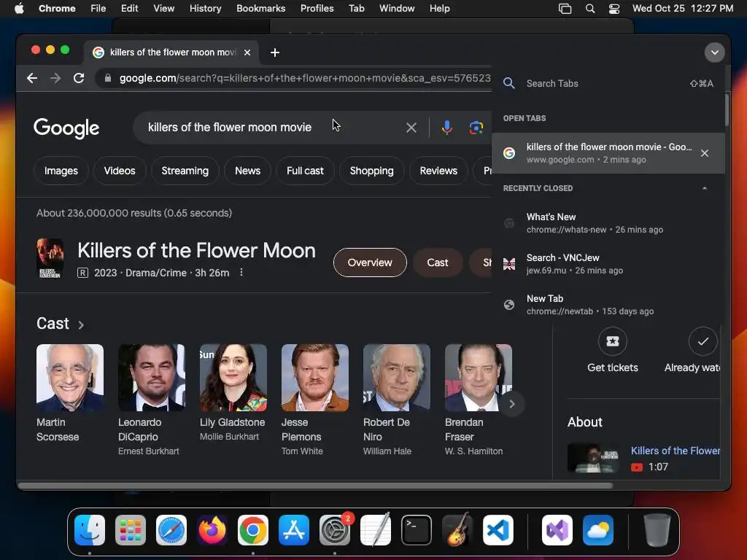Image resolution: width=747 pixels, height=560 pixels.
Task: Select the Streaming filter chip
Action: pyautogui.click(x=185, y=171)
